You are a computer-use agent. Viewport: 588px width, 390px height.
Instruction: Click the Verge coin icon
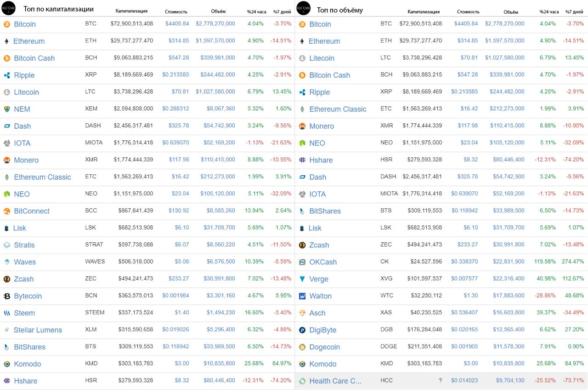click(x=302, y=279)
